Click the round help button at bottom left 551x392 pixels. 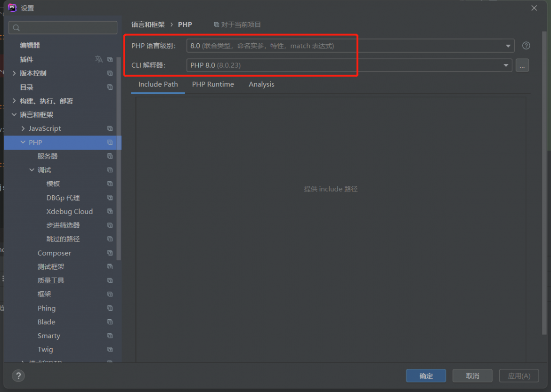(18, 376)
